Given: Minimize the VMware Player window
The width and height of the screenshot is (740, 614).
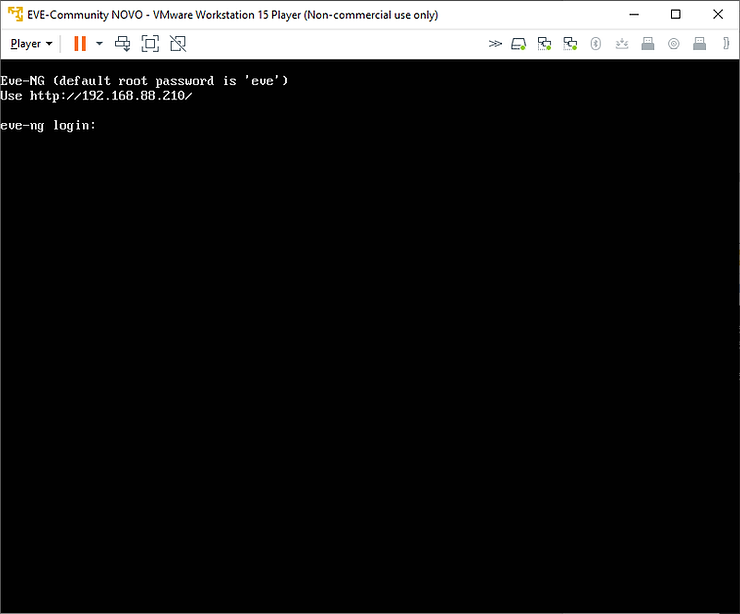Looking at the screenshot, I should (x=634, y=15).
